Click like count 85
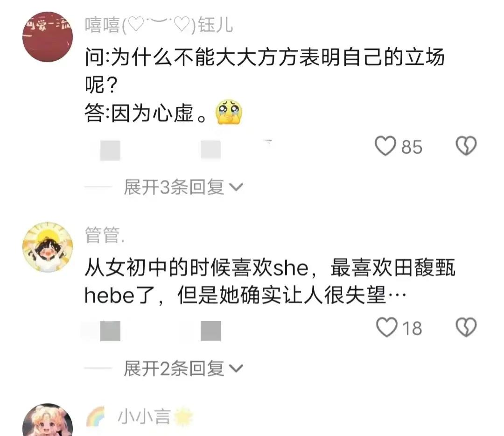This screenshot has width=504, height=436. [412, 147]
